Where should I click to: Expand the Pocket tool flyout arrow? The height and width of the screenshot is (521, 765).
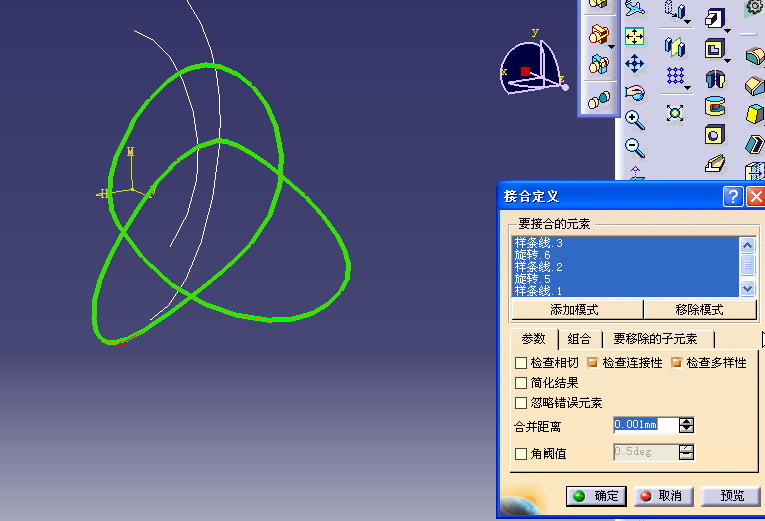pos(727,61)
